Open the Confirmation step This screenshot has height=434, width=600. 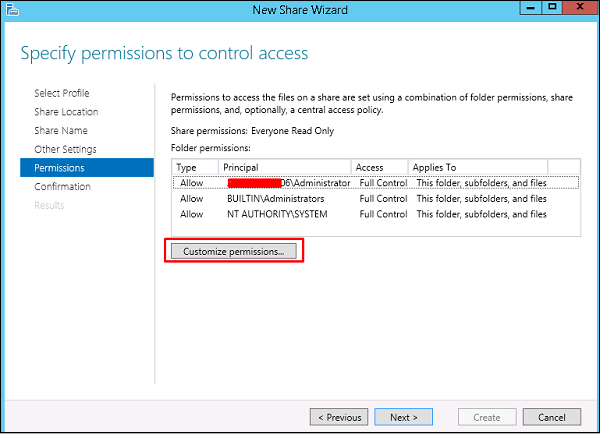pos(62,187)
